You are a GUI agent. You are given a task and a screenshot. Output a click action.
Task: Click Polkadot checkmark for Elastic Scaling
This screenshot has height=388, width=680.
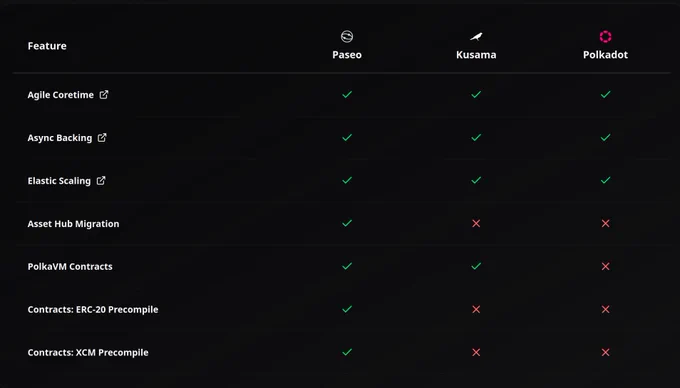point(605,180)
